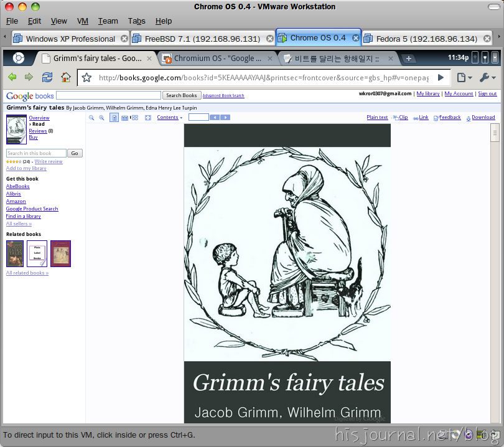Open the VMware VM menu

pos(83,21)
